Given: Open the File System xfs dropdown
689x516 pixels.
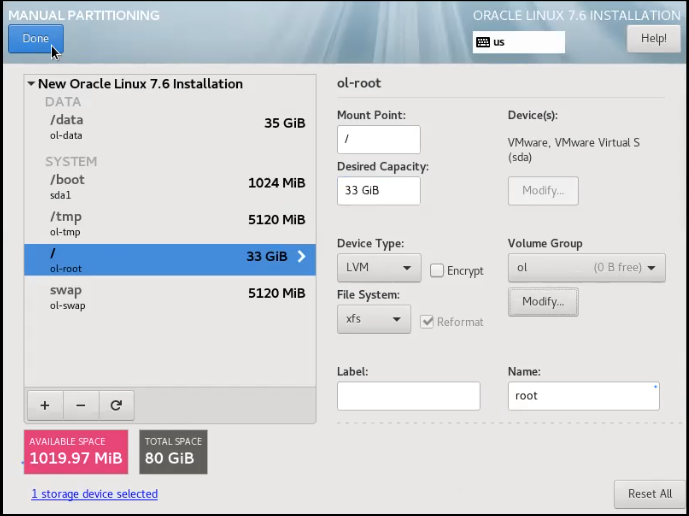Looking at the screenshot, I should (374, 319).
